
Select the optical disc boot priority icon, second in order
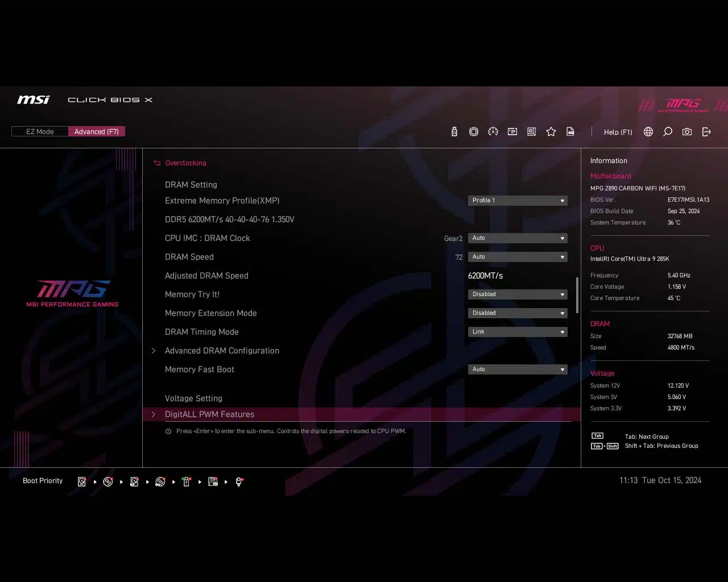click(108, 481)
